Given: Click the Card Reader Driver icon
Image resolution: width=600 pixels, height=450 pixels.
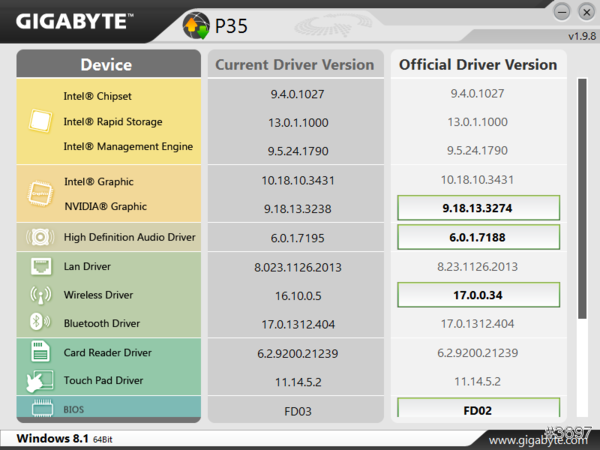Looking at the screenshot, I should click(40, 352).
